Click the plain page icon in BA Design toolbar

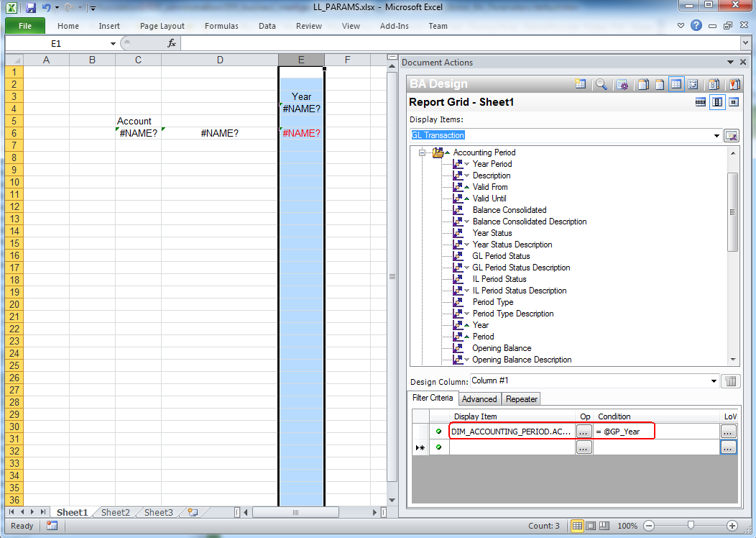click(x=660, y=84)
